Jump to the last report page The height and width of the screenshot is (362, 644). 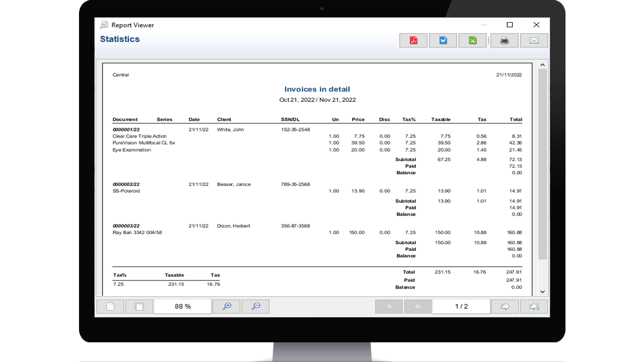tap(534, 306)
